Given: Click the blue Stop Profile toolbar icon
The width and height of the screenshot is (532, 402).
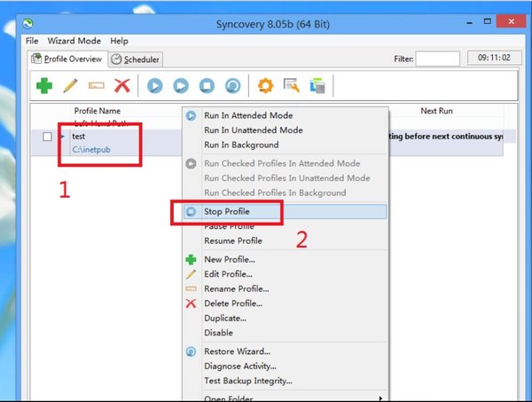Looking at the screenshot, I should [207, 85].
